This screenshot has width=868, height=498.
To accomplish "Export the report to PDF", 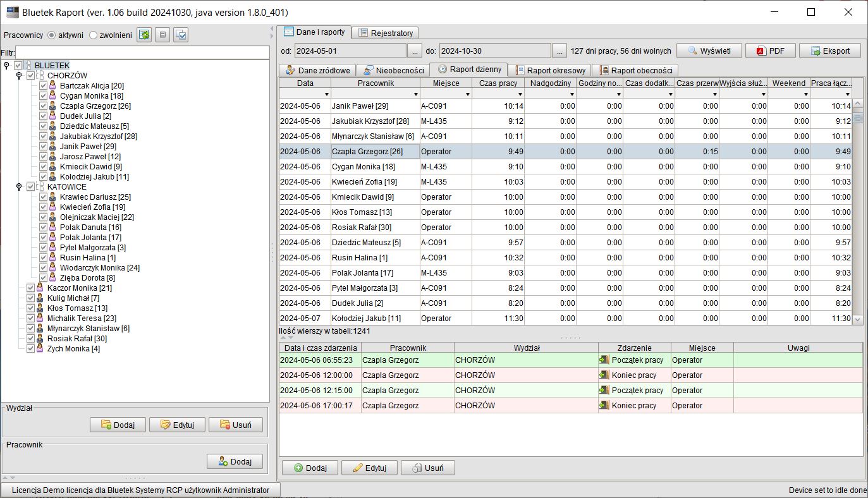I will (769, 51).
